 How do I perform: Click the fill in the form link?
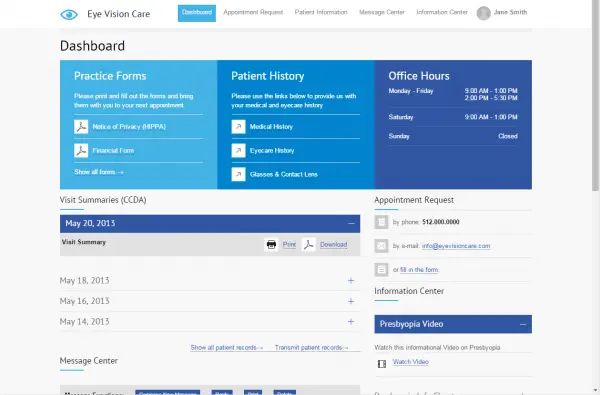click(x=419, y=270)
